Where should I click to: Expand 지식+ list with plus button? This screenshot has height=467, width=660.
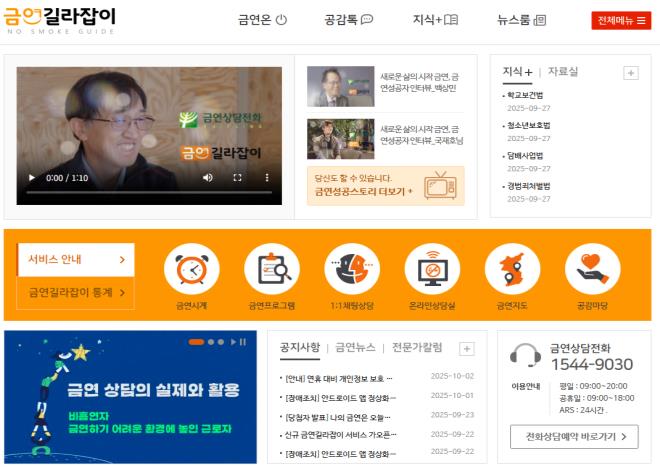pos(630,72)
